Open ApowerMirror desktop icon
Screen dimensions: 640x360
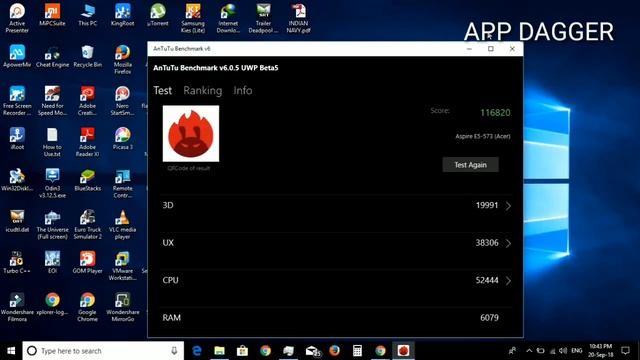17,56
